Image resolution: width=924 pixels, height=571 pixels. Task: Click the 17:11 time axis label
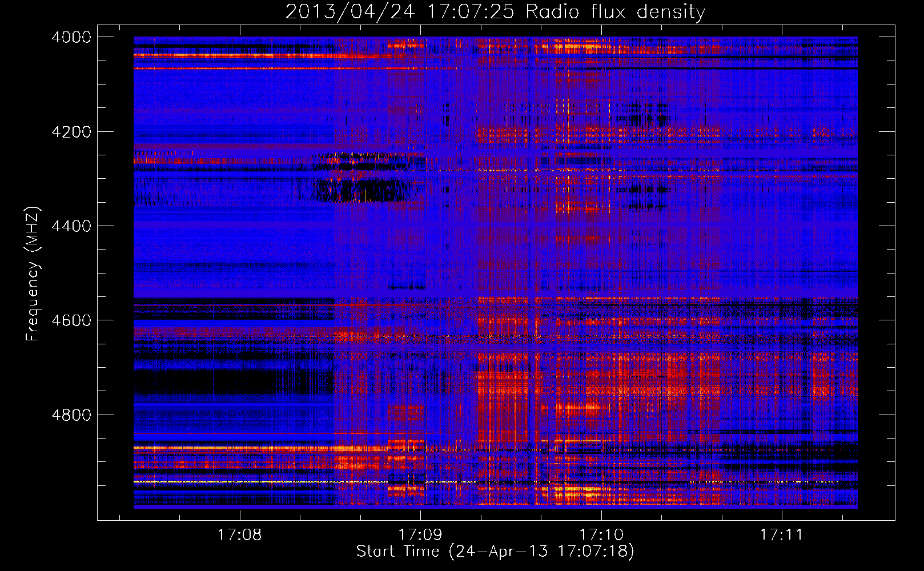coord(781,534)
